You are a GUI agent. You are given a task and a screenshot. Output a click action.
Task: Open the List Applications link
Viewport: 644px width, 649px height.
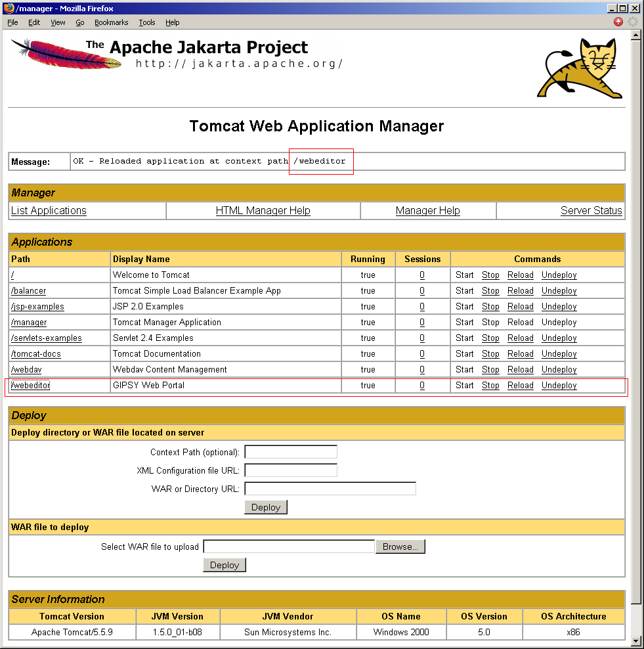click(49, 211)
